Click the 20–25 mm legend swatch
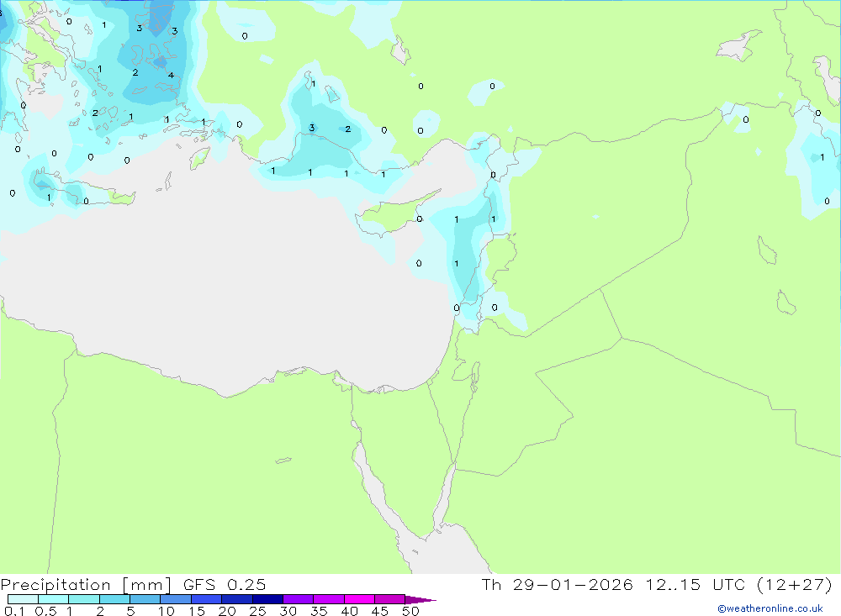 (x=237, y=599)
